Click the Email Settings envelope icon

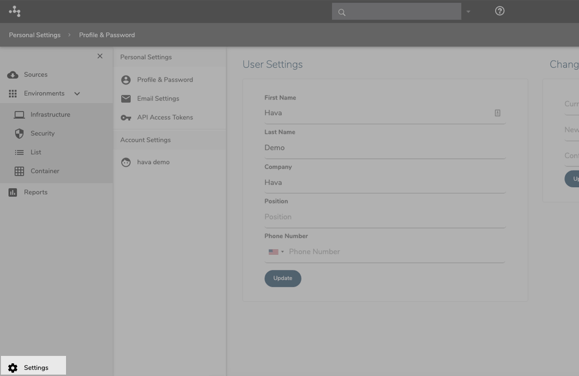(x=126, y=99)
